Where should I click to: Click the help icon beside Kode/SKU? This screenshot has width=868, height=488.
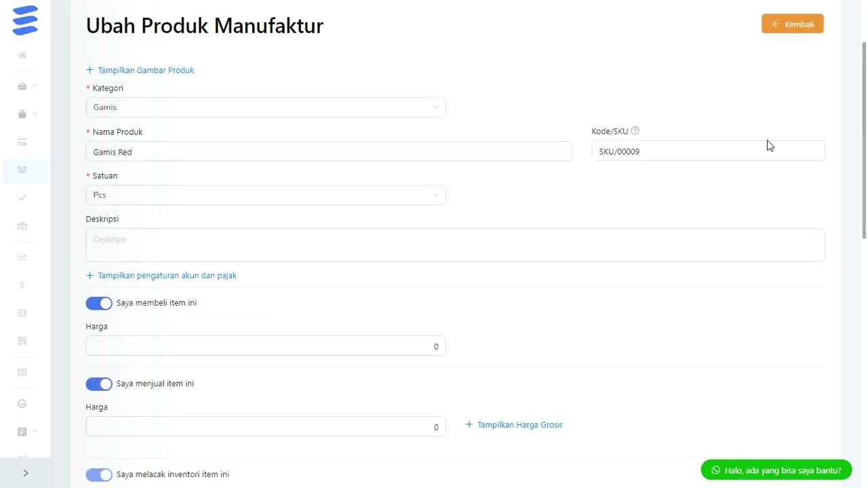(635, 131)
